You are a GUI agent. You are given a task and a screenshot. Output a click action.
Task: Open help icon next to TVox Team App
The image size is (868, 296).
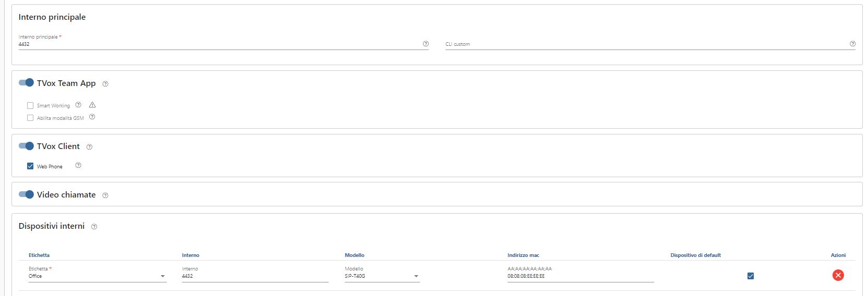click(x=105, y=84)
